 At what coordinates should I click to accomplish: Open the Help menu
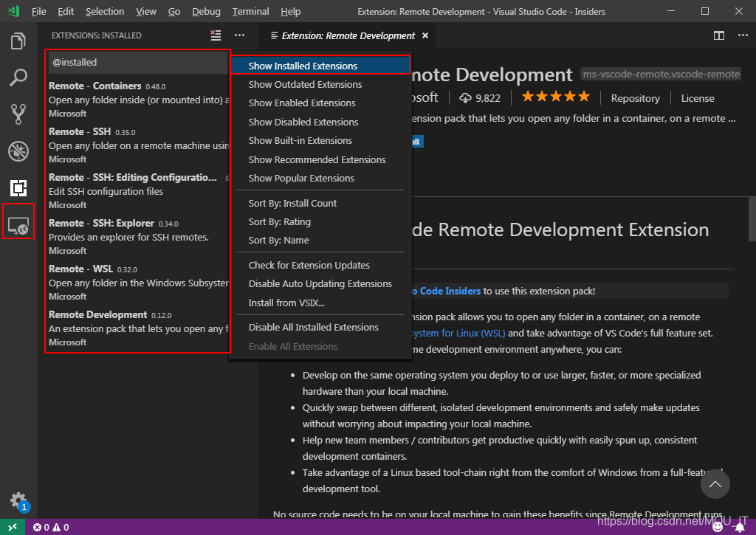pos(291,11)
